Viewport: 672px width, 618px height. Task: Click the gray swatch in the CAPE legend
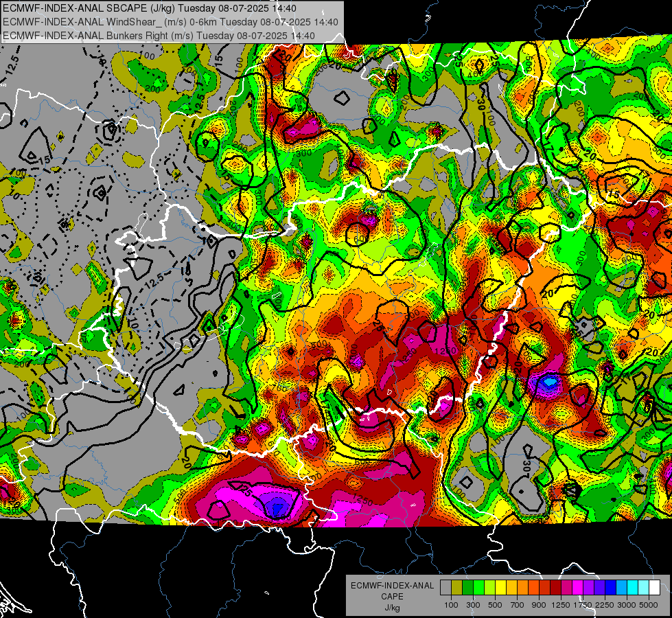point(445,588)
